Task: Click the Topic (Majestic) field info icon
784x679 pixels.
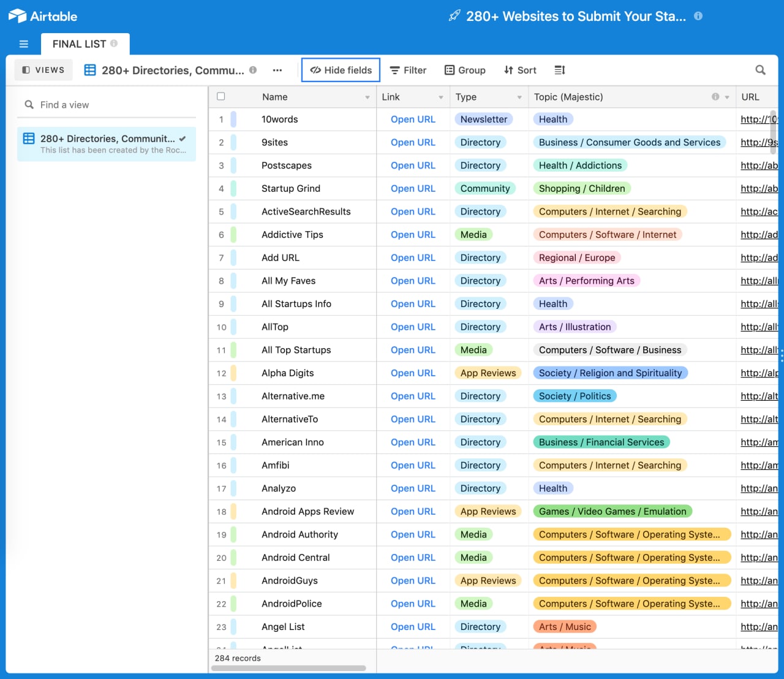Action: tap(715, 97)
